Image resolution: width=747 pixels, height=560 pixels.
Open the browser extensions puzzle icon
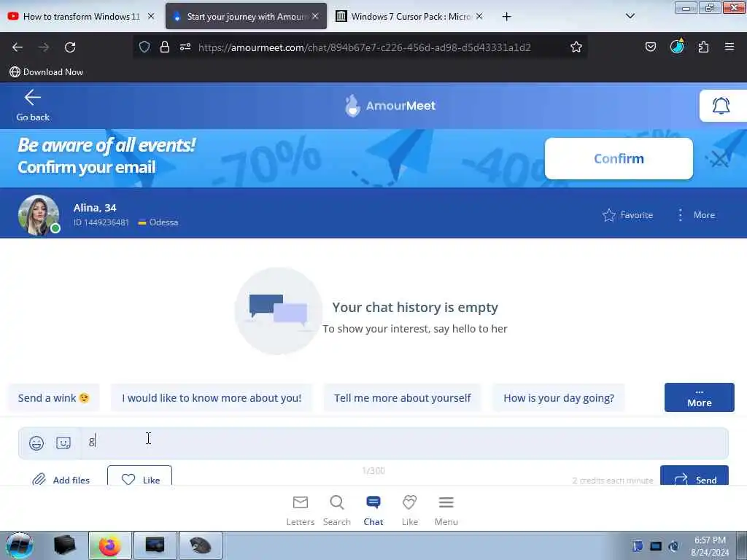pyautogui.click(x=703, y=47)
